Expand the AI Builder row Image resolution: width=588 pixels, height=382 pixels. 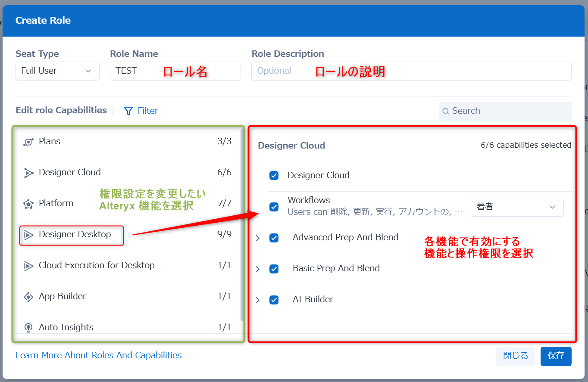(258, 300)
